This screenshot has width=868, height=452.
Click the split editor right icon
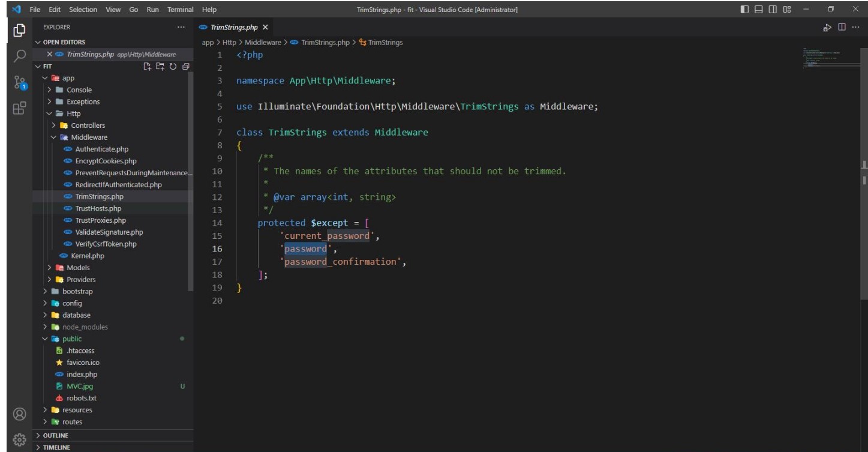pyautogui.click(x=842, y=28)
